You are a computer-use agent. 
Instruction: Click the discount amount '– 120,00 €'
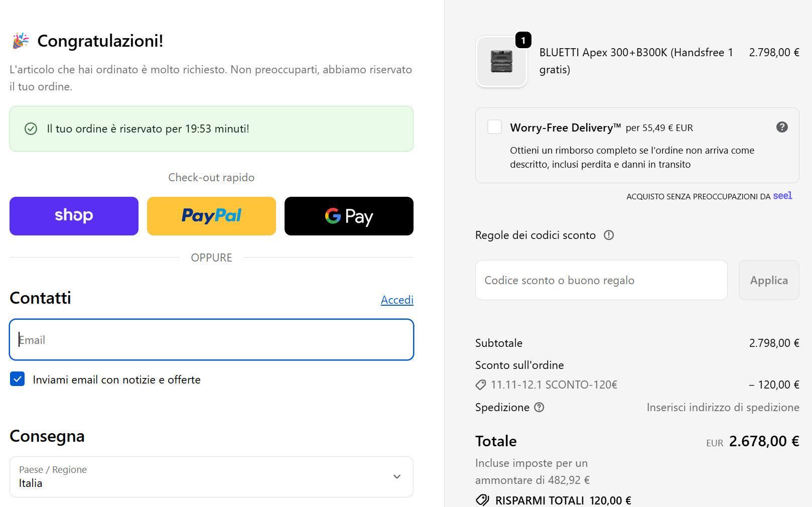tap(774, 385)
